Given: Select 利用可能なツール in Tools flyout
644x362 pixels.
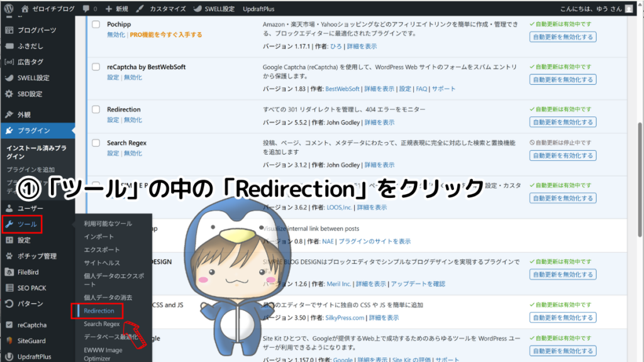Looking at the screenshot, I should [x=108, y=224].
